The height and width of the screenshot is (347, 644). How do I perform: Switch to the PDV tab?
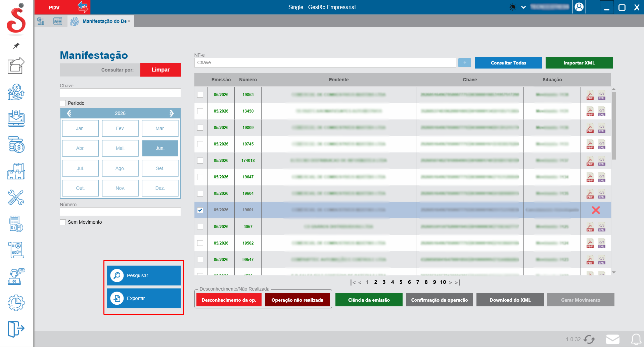coord(54,7)
